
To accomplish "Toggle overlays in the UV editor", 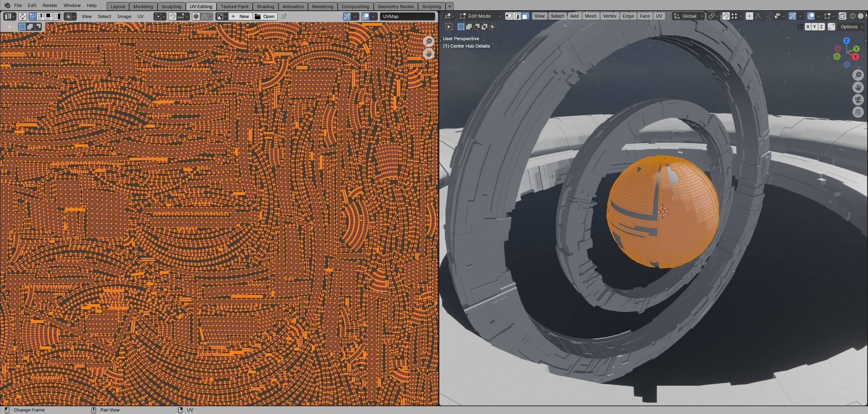I will click(x=365, y=16).
